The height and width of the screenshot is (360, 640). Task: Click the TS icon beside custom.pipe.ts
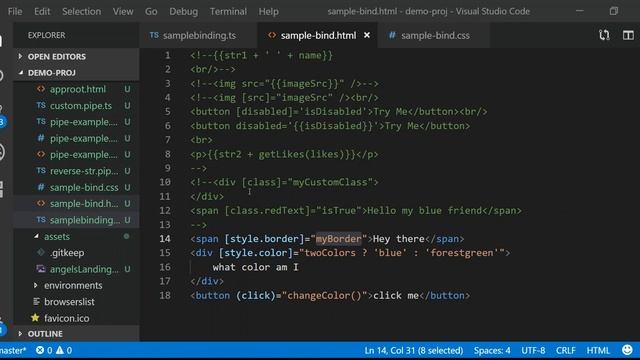[41, 105]
